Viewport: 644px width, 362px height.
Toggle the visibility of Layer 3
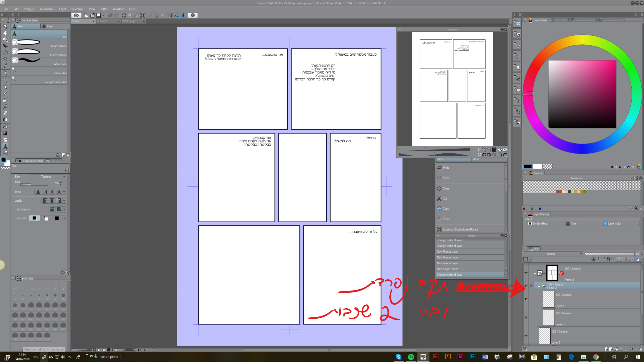[526, 317]
